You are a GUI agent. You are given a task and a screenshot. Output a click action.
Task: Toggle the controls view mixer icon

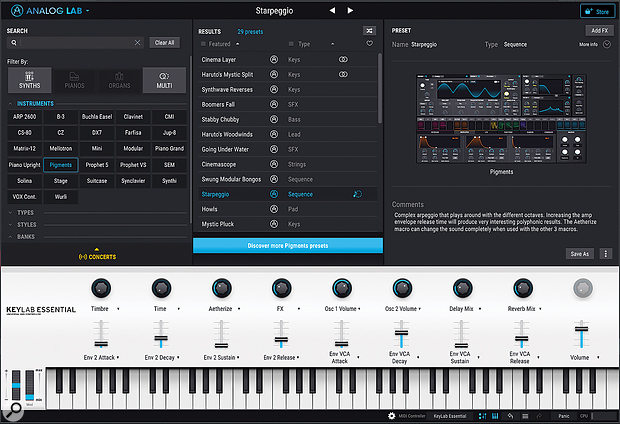coord(482,416)
